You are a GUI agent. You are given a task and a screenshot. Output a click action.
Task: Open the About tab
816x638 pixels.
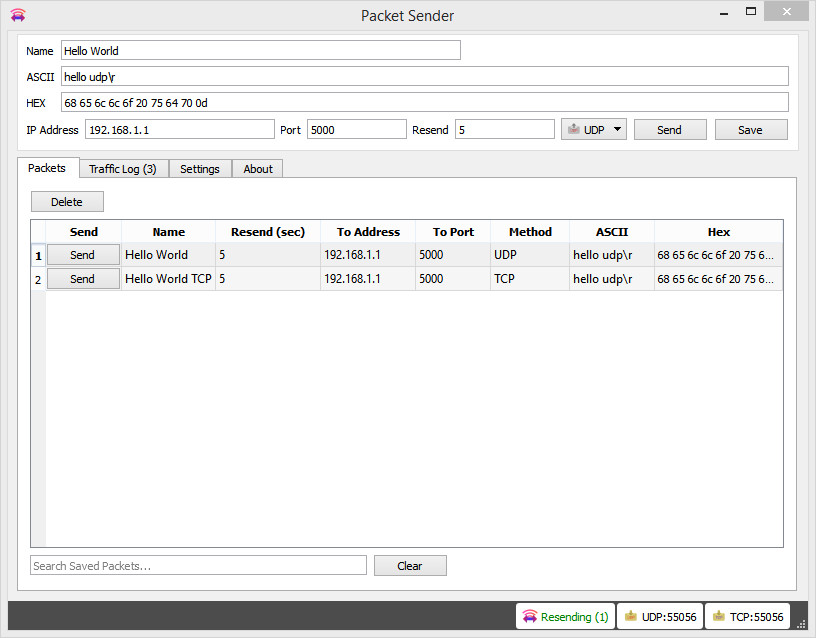pos(258,169)
